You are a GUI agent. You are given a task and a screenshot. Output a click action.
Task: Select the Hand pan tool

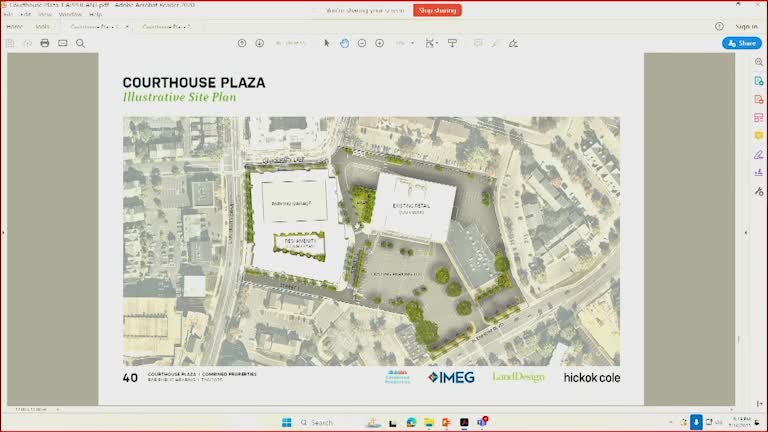[344, 43]
